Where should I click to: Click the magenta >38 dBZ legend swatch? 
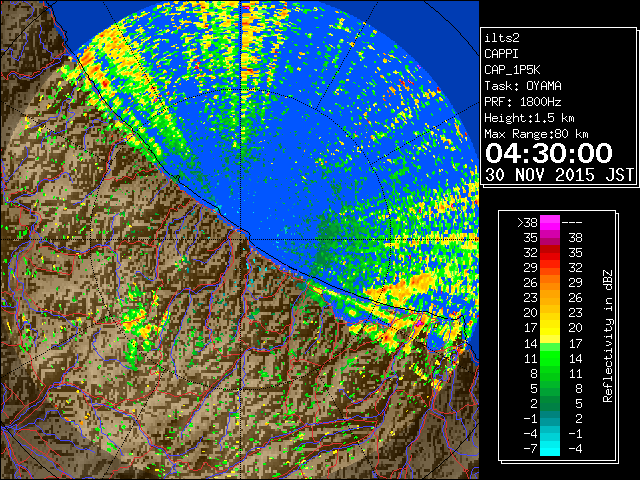click(x=550, y=222)
